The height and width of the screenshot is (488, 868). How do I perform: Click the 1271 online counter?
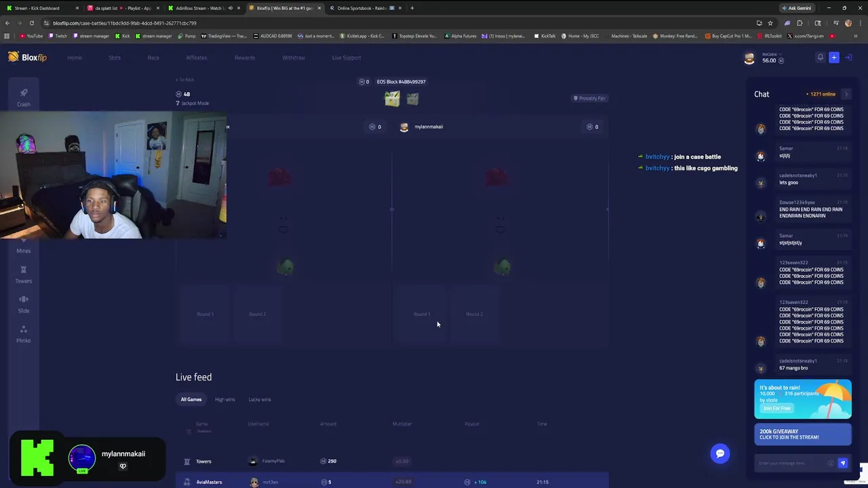click(821, 94)
